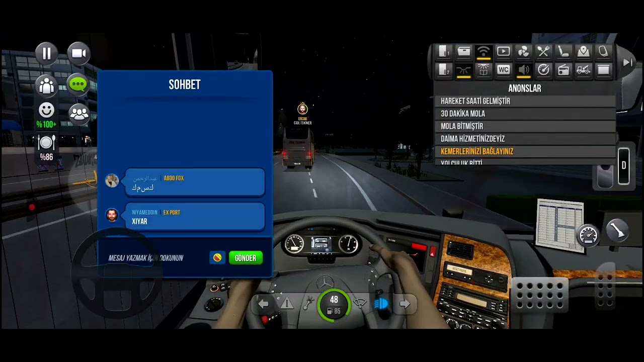Open the luggage compartment
The width and height of the screenshot is (644, 362).
pyautogui.click(x=463, y=51)
